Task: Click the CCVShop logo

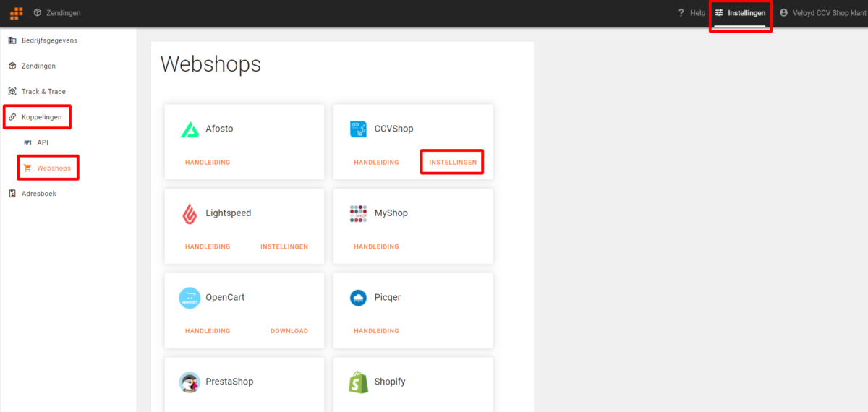Action: pyautogui.click(x=358, y=129)
